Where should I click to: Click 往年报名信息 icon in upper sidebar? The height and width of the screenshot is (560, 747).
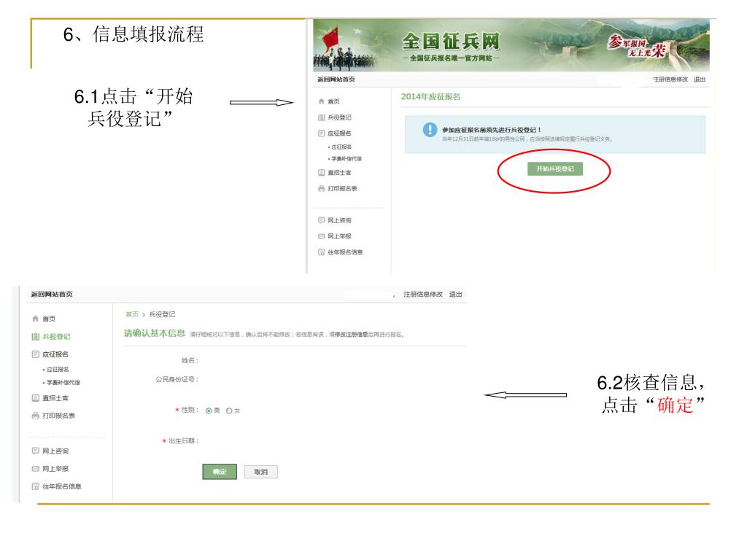(x=321, y=252)
